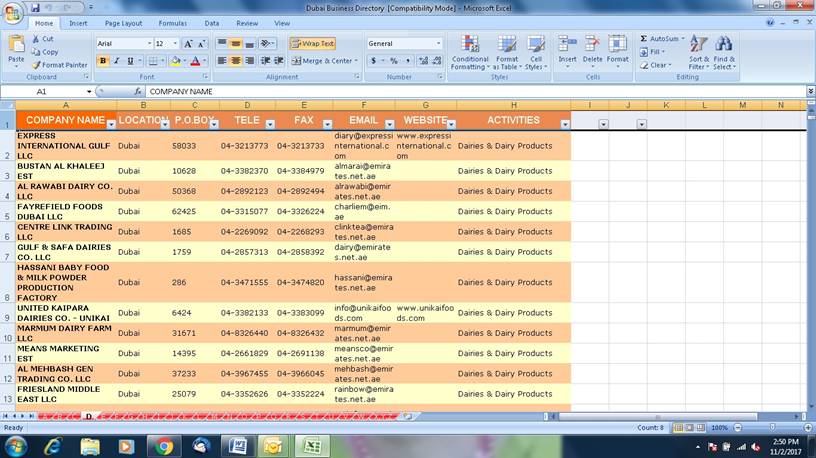Open the Formulas ribbon tab

172,23
